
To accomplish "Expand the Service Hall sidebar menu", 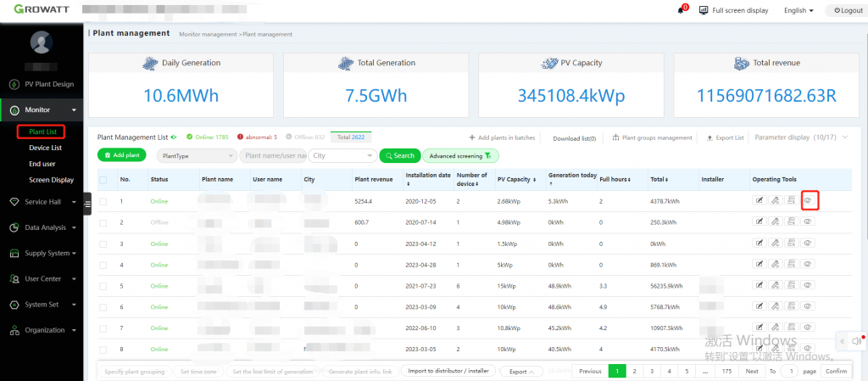I will click(42, 202).
